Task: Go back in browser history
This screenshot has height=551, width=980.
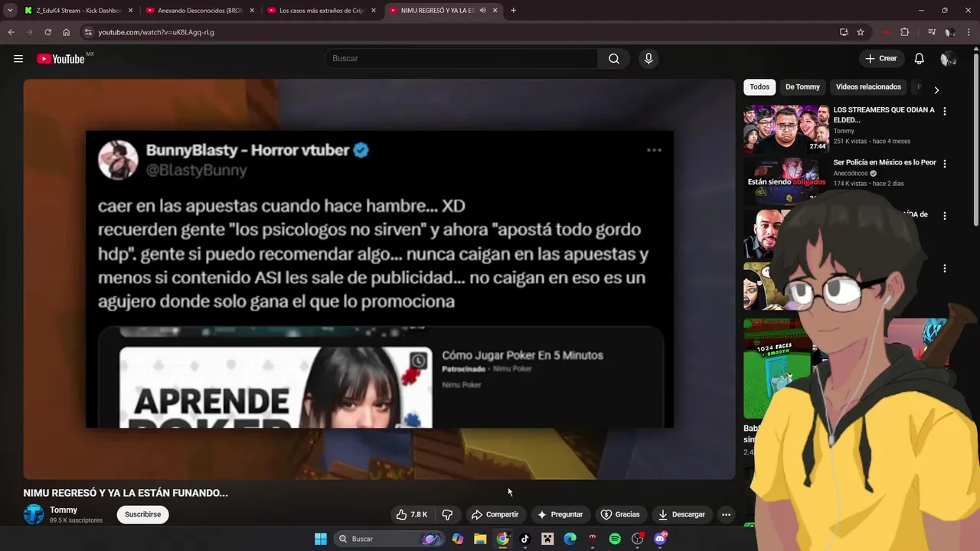Action: (x=11, y=32)
